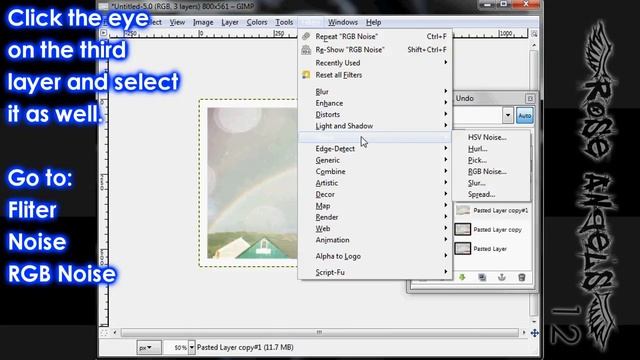Click the ruler corner menu button
The width and height of the screenshot is (640, 360).
tap(104, 33)
